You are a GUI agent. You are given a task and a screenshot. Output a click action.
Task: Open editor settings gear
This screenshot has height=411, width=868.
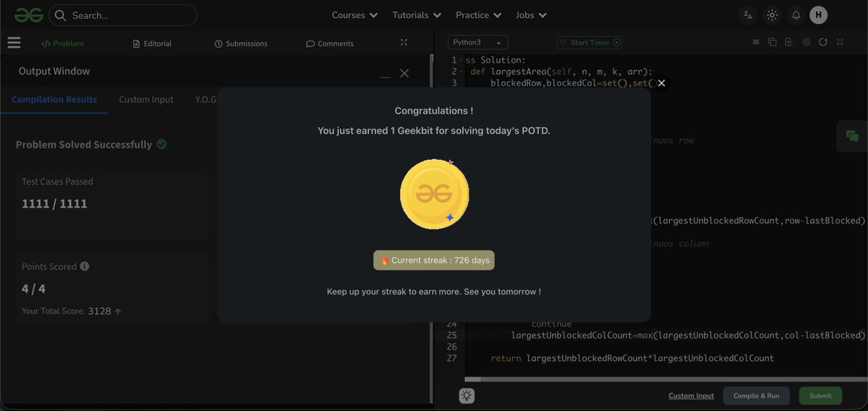(806, 43)
